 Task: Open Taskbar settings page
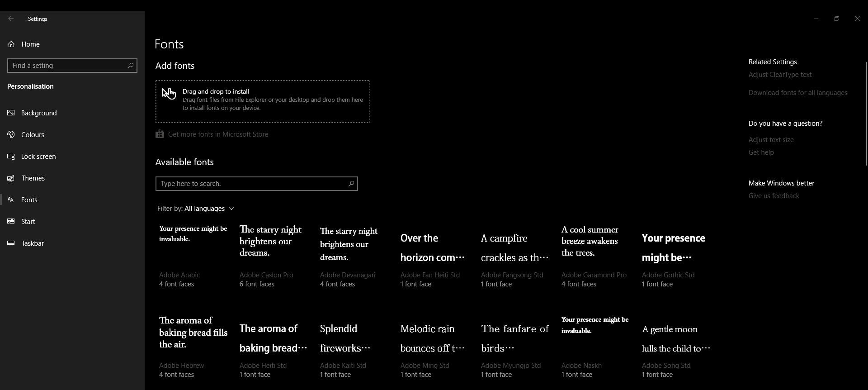[72, 243]
